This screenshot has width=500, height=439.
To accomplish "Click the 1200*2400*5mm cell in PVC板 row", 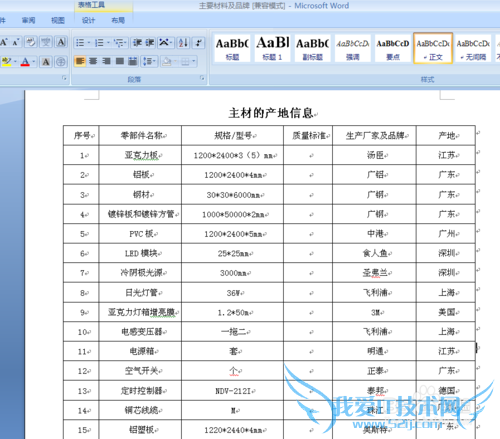I will [233, 234].
